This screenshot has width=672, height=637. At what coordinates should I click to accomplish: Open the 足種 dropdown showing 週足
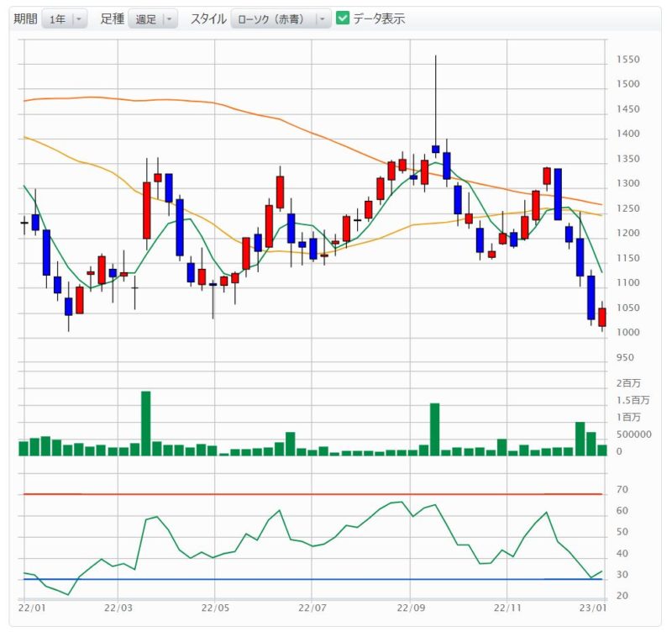click(x=153, y=19)
